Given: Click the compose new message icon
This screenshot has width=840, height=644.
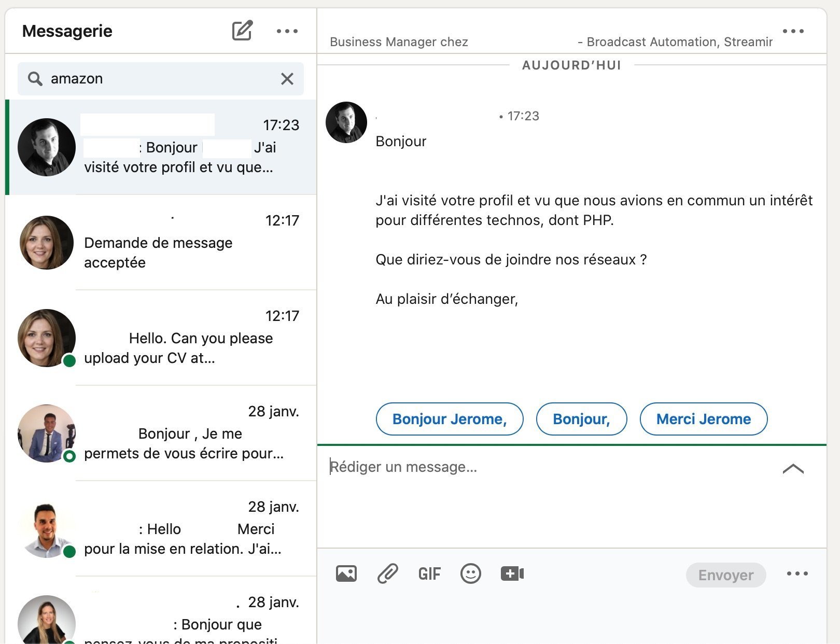Looking at the screenshot, I should pos(242,31).
